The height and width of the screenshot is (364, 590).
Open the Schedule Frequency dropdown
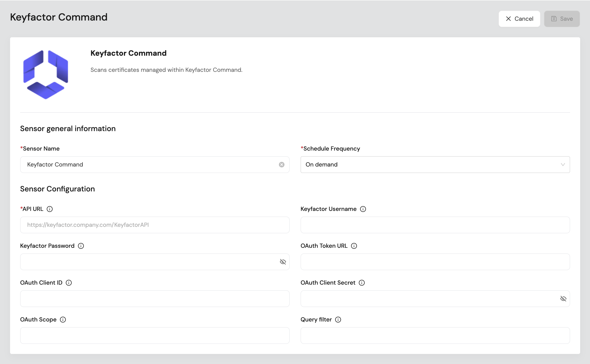(x=435, y=165)
